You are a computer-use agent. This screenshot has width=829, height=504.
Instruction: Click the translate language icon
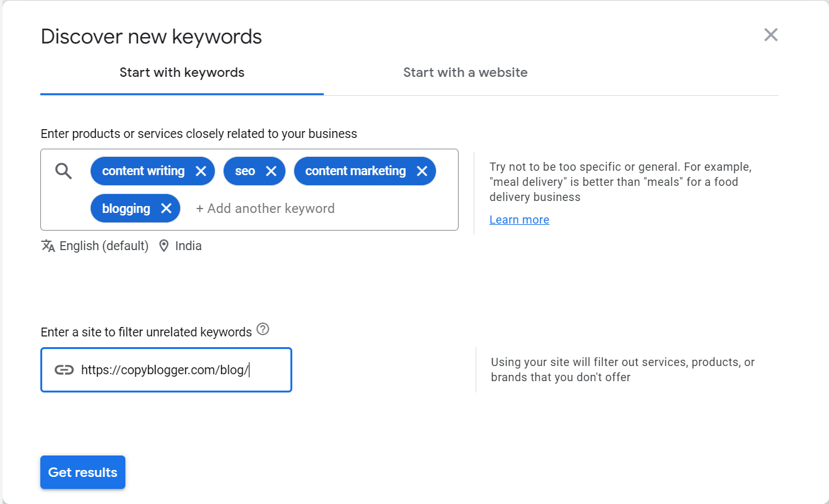(x=48, y=246)
